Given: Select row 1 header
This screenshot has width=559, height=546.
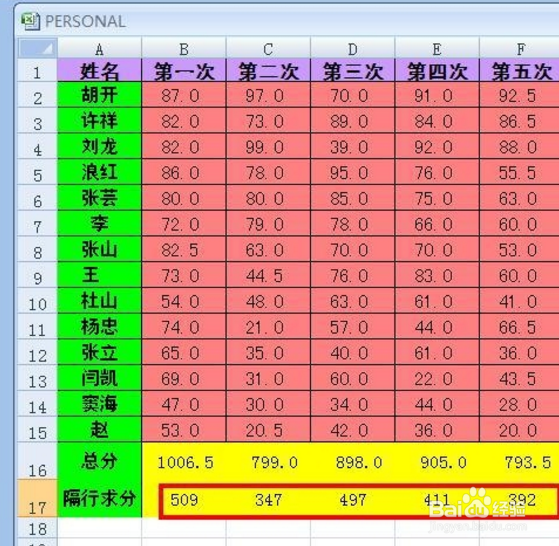Looking at the screenshot, I should [37, 71].
